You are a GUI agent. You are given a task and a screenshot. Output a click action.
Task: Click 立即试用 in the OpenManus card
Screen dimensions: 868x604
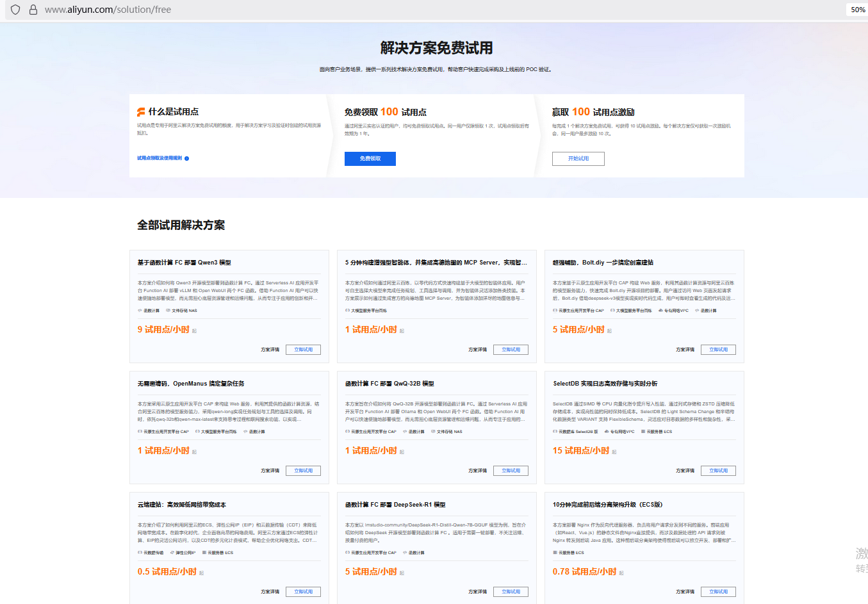[x=303, y=471]
